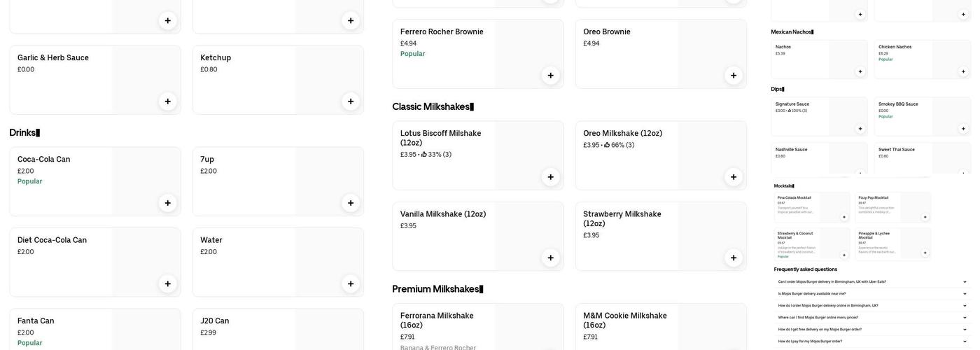
Task: Expand 'Is Mojos Burger delivery available near me?'
Action: (x=871, y=294)
